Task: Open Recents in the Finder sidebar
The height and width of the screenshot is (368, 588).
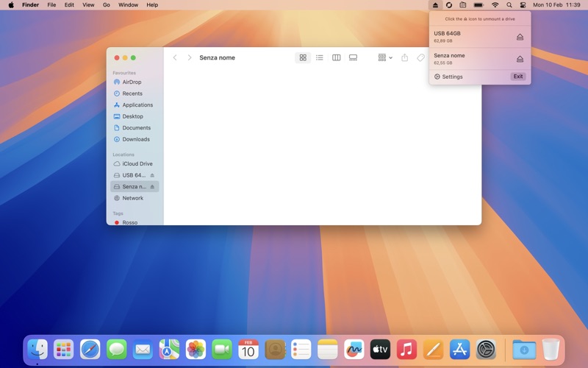Action: (x=135, y=93)
